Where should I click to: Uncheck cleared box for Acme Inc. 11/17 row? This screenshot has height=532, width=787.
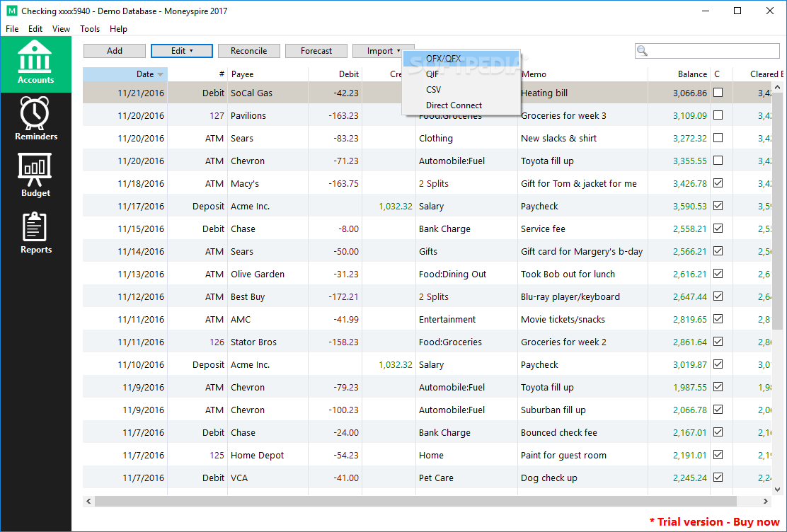(718, 205)
